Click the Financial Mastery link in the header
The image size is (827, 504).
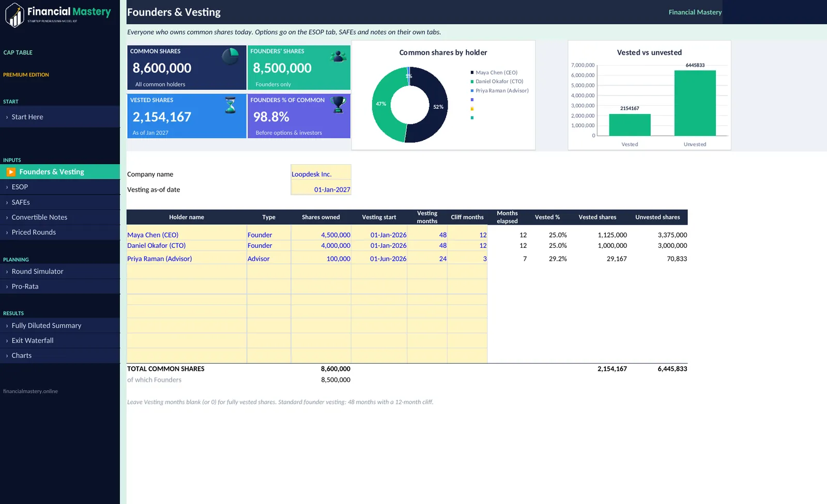tap(695, 12)
